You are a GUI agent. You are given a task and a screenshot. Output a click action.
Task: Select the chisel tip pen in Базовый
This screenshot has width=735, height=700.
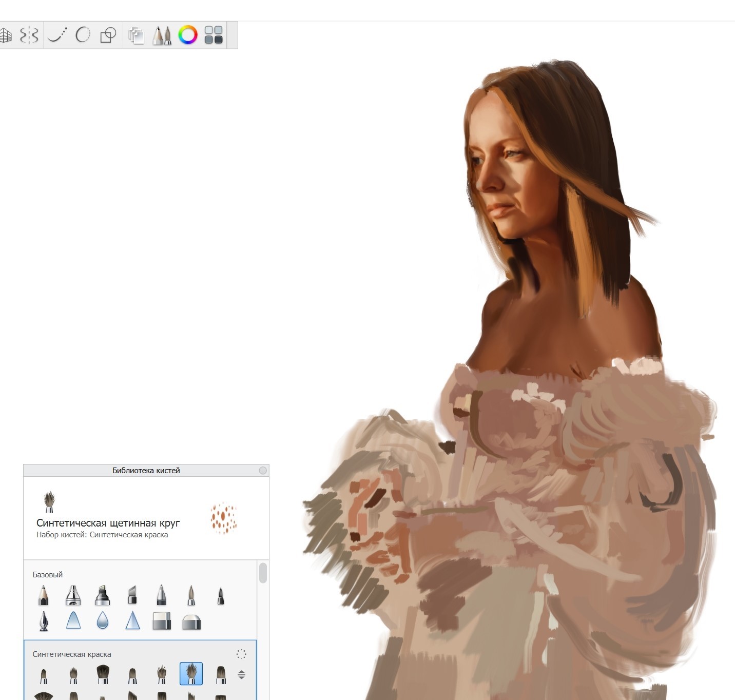click(132, 595)
